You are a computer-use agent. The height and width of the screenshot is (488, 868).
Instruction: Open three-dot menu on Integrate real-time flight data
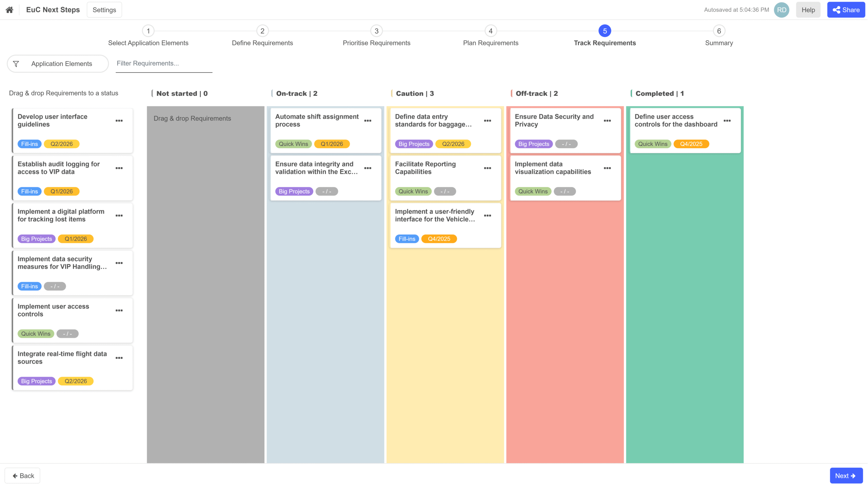point(119,358)
